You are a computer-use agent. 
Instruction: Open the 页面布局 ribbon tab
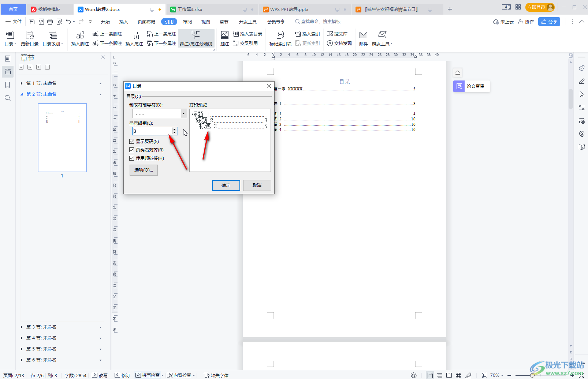point(146,22)
